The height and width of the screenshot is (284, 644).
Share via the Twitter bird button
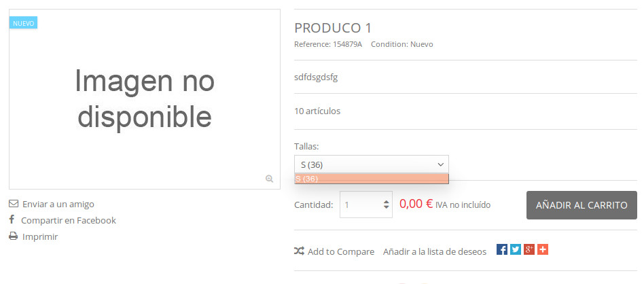tap(516, 249)
